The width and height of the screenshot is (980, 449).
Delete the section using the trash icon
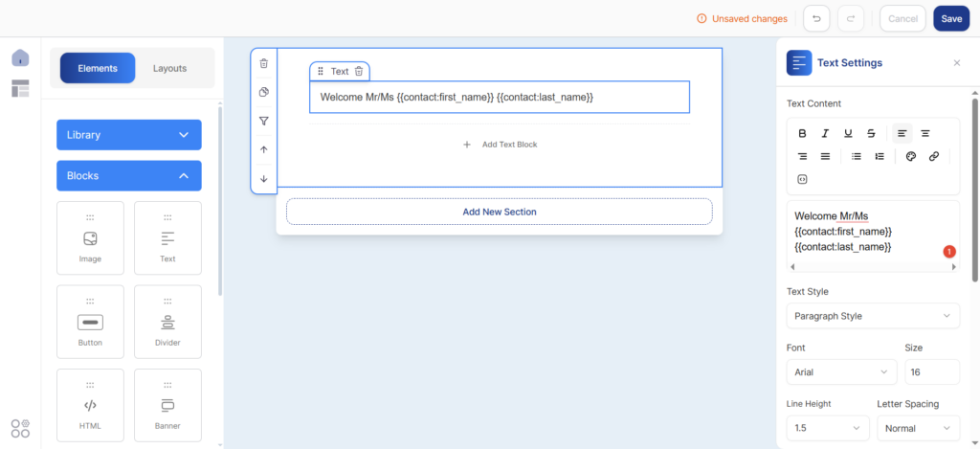(264, 63)
